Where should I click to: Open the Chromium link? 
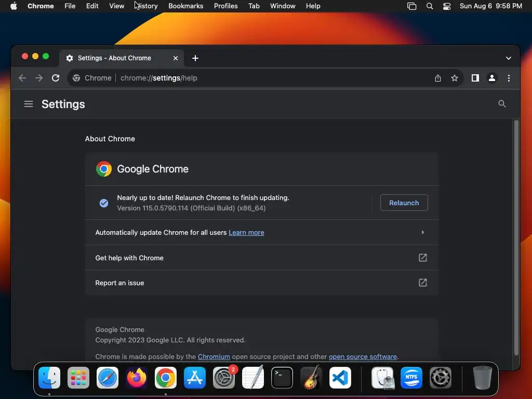214,356
